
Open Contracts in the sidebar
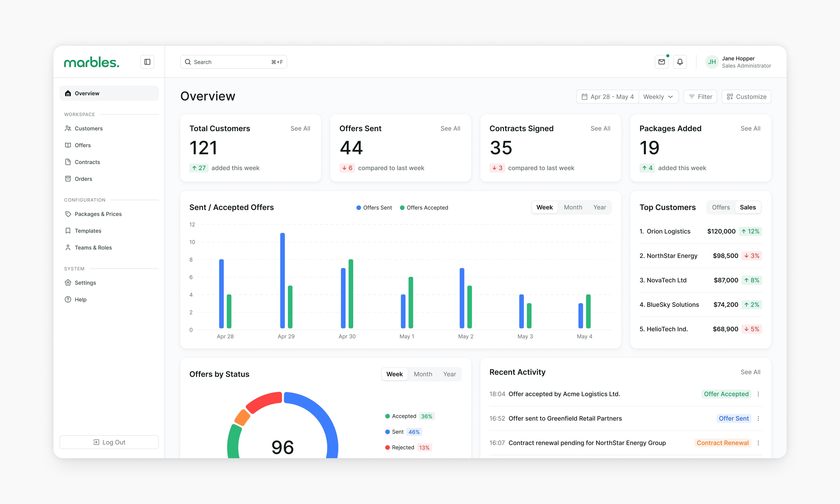pos(109,162)
